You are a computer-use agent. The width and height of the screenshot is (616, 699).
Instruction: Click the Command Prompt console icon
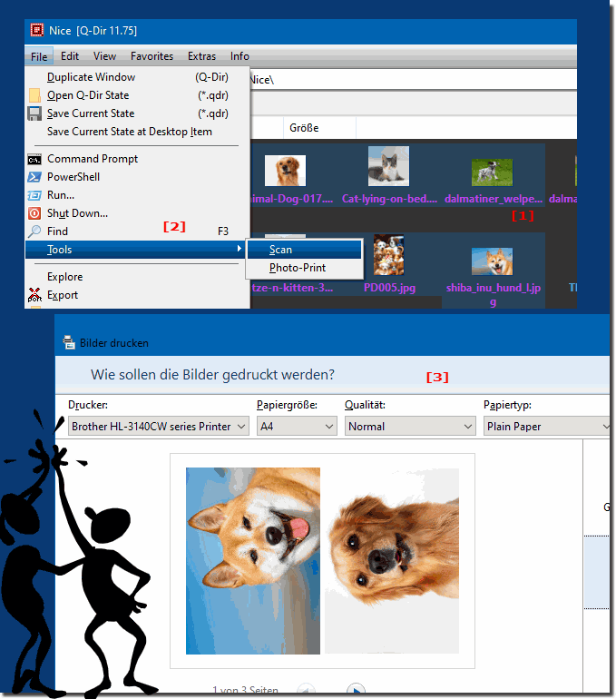tap(34, 159)
